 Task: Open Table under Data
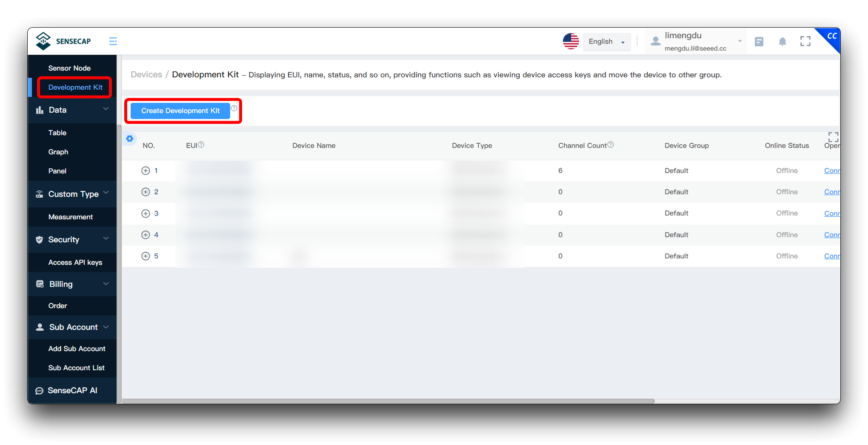[x=57, y=133]
